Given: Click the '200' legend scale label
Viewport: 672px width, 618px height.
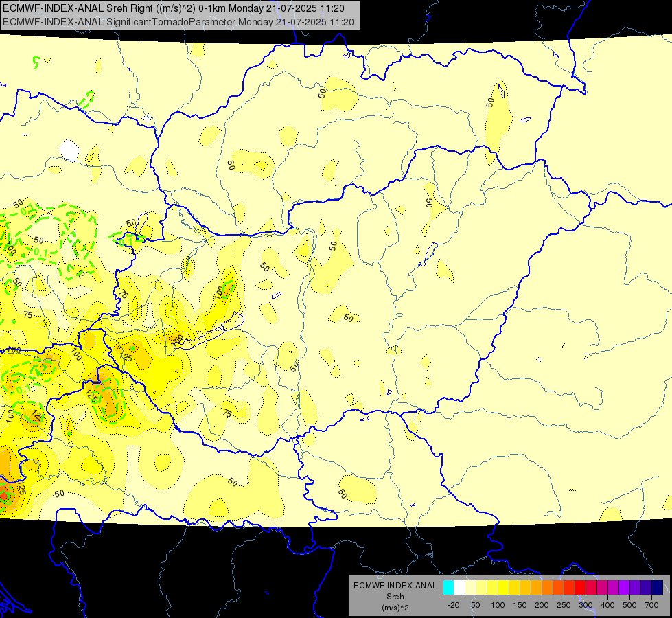Looking at the screenshot, I should pos(542,605).
